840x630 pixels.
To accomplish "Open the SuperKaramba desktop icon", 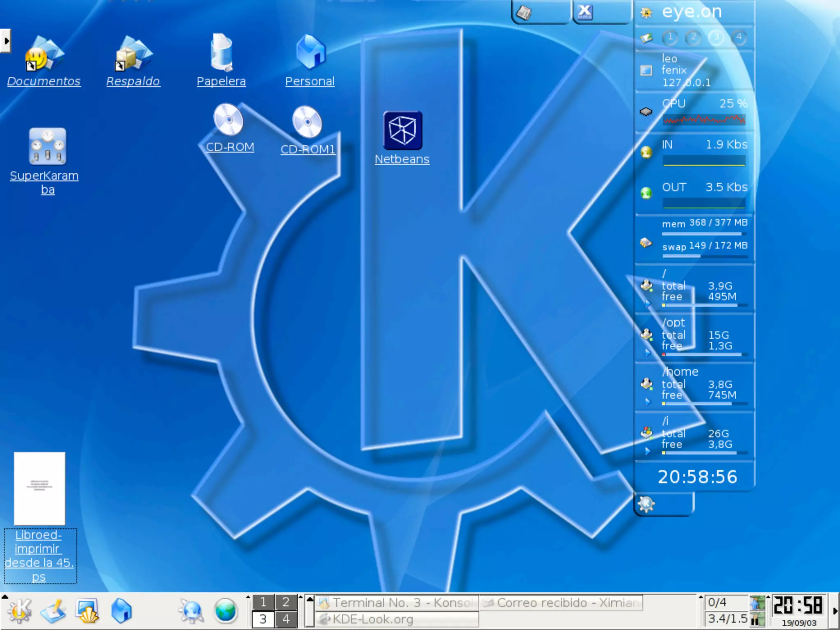I will pyautogui.click(x=48, y=146).
